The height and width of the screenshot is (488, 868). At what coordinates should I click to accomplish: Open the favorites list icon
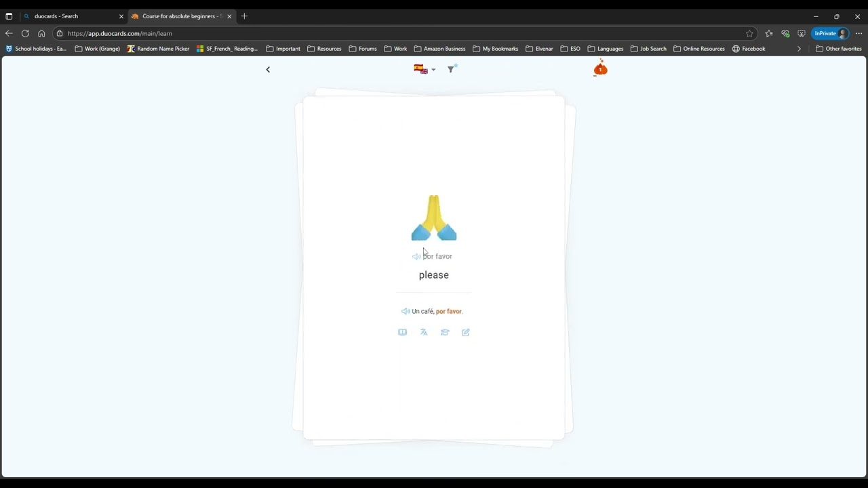point(769,33)
